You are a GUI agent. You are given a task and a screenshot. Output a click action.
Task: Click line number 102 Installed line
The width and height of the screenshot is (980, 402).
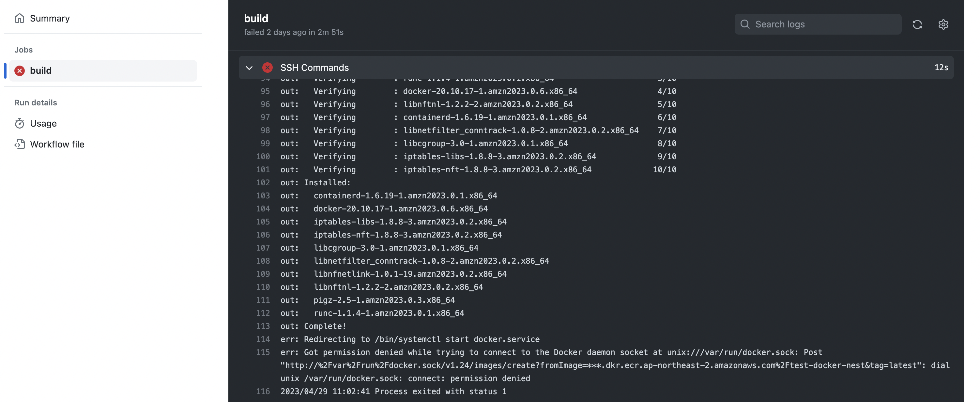click(x=263, y=183)
